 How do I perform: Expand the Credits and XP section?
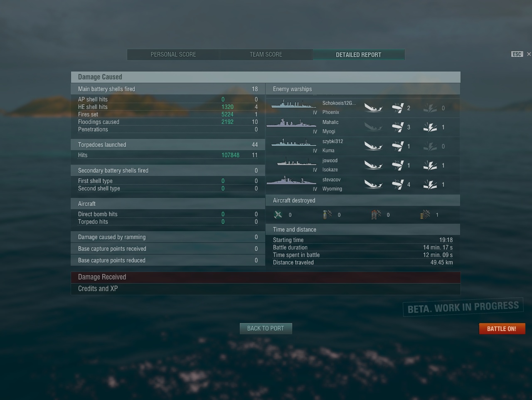pos(266,289)
